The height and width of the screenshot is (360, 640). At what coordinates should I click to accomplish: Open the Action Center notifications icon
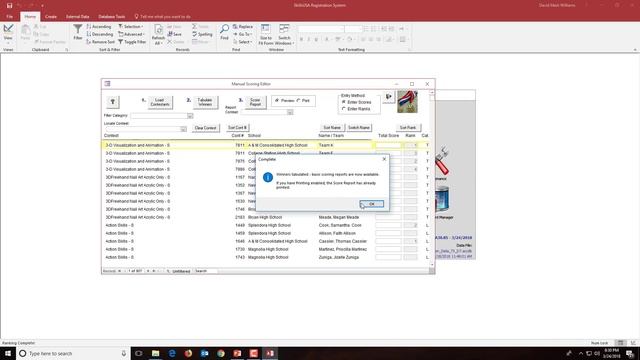pyautogui.click(x=630, y=353)
